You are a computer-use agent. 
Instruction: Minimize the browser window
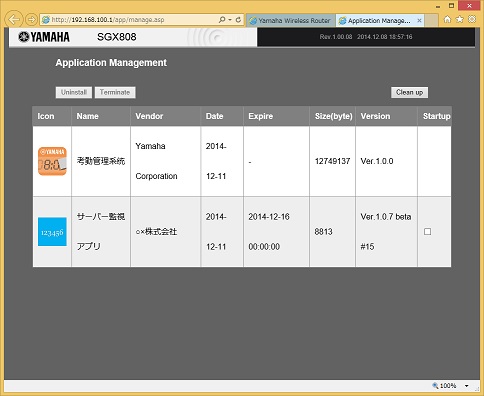pyautogui.click(x=438, y=6)
